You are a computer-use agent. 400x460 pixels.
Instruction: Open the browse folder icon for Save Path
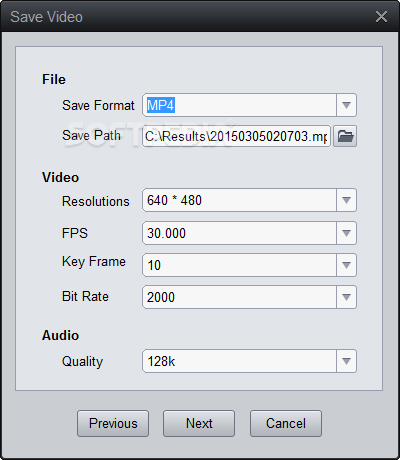click(x=345, y=136)
